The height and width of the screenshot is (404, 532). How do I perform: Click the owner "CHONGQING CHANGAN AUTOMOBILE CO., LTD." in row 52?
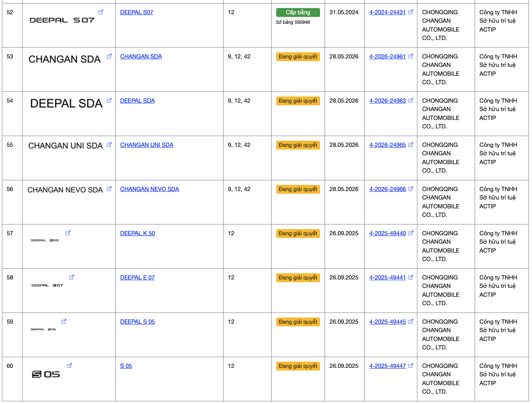441,25
